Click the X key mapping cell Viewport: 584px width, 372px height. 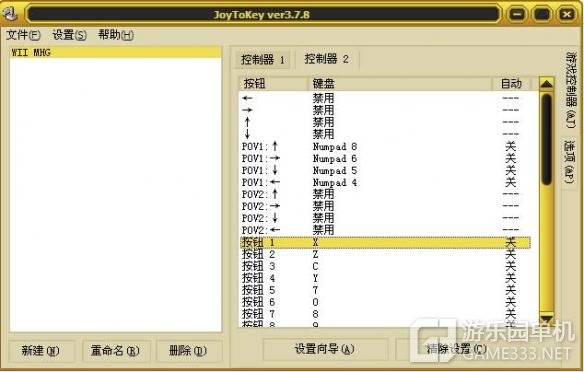point(315,242)
